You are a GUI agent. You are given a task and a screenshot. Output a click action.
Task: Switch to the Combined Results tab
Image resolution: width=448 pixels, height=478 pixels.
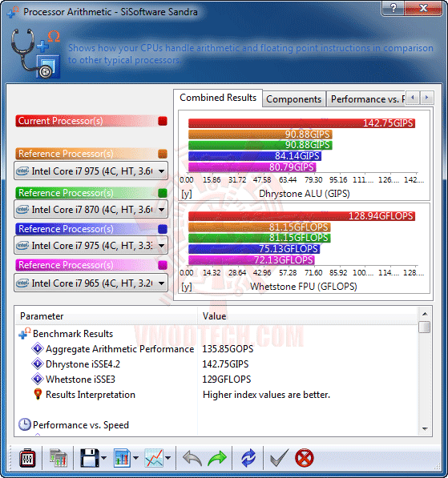point(218,98)
